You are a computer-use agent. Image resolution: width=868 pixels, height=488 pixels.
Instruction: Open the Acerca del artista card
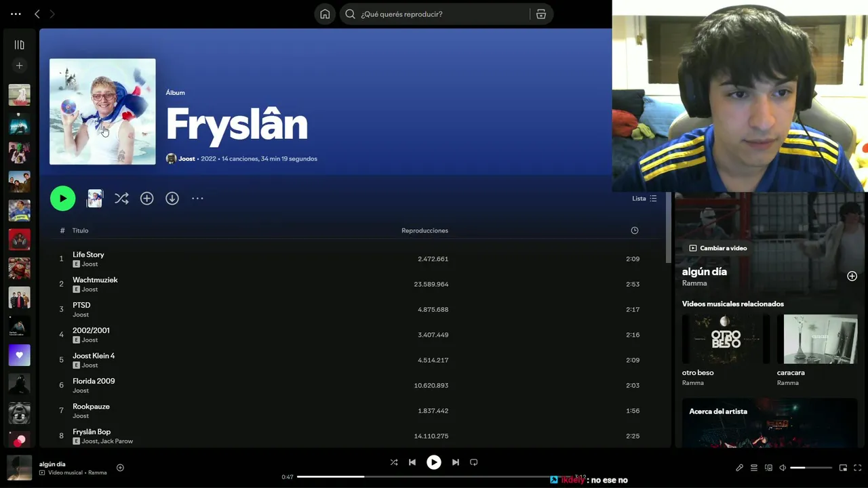[x=770, y=423]
